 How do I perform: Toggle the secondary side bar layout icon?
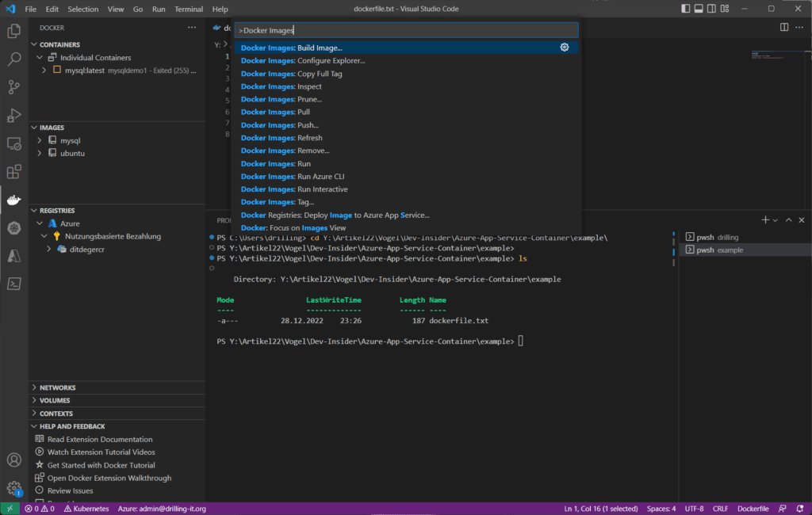pyautogui.click(x=711, y=9)
